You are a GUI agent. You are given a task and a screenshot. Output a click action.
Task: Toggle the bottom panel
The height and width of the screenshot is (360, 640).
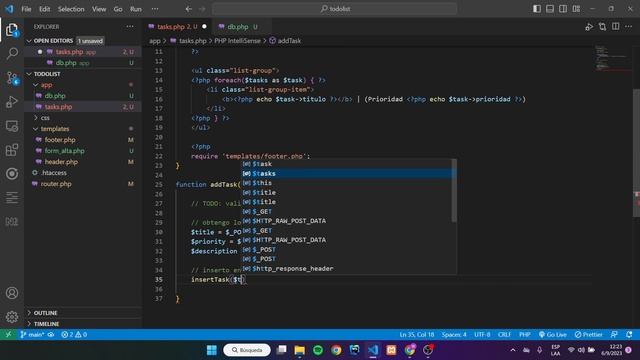point(550,9)
